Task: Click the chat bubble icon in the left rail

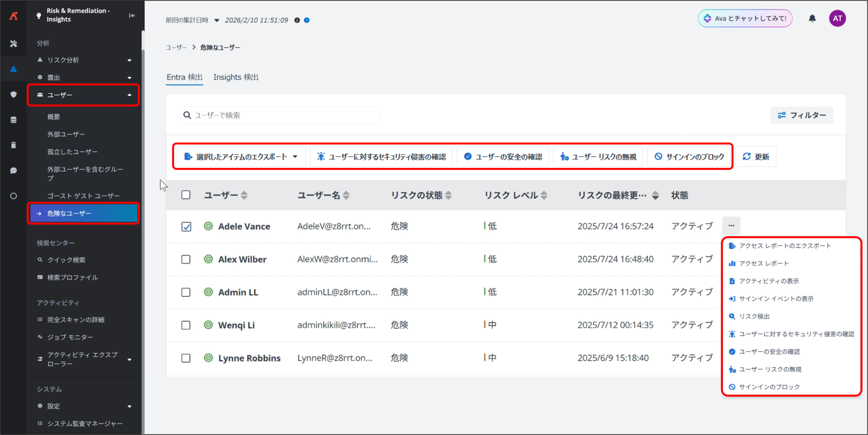Action: tap(13, 170)
